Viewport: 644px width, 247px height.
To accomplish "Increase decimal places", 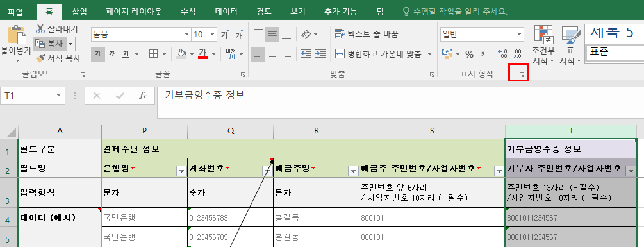I will (x=502, y=53).
